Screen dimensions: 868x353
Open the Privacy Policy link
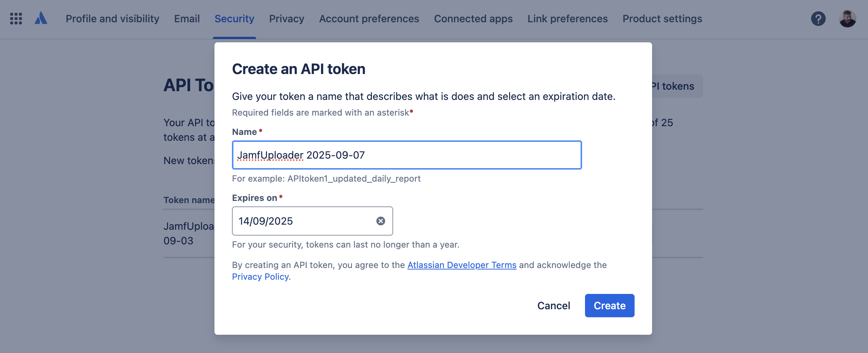pos(260,277)
